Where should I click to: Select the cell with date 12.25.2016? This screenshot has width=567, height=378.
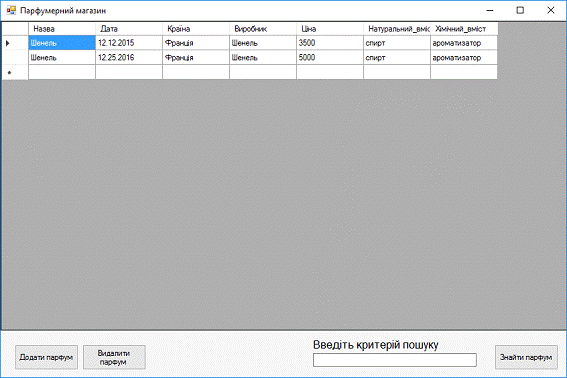[x=129, y=58]
